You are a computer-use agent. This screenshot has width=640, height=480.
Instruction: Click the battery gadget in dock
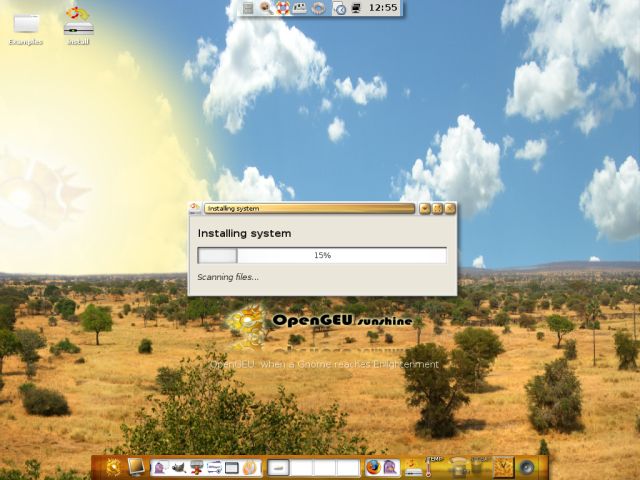459,468
